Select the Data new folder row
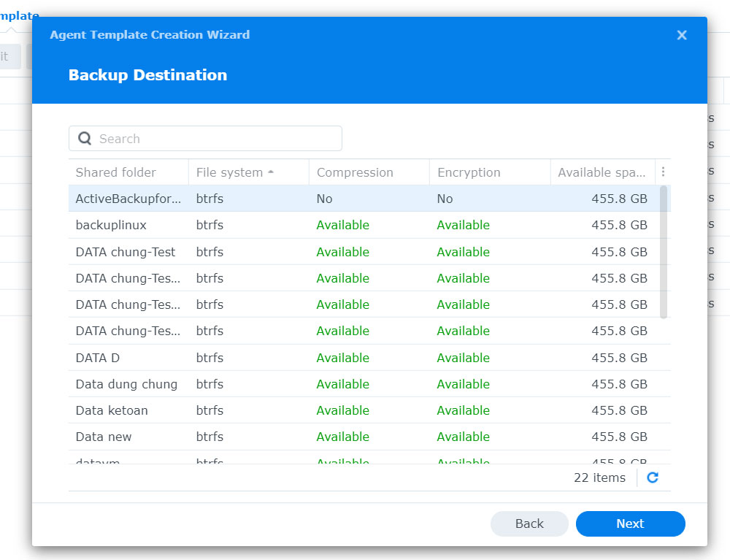Screen dimensions: 730x560 pos(364,437)
